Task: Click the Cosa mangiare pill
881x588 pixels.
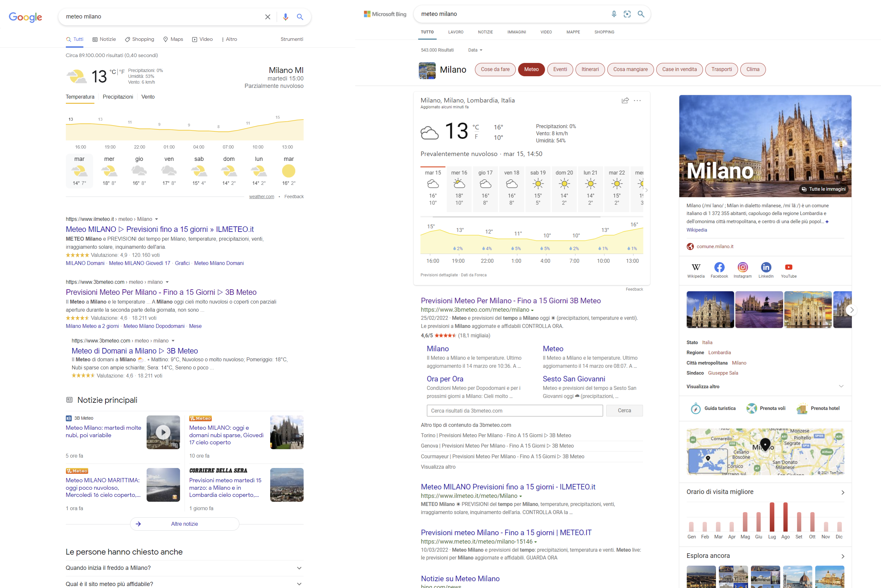Action: point(630,69)
